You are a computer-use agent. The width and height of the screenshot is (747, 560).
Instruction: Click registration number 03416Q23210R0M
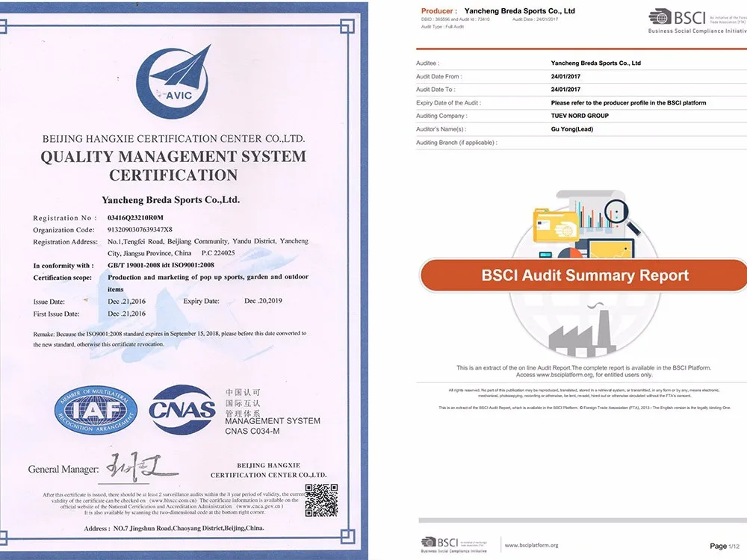click(135, 217)
